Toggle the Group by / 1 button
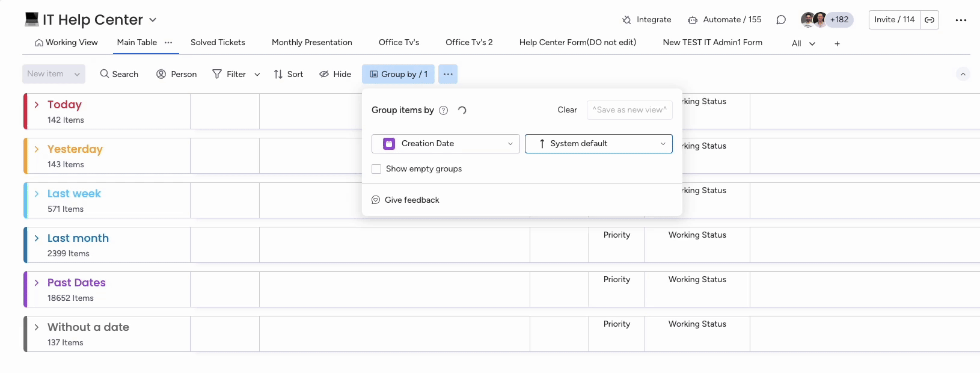The height and width of the screenshot is (373, 980). (x=399, y=74)
